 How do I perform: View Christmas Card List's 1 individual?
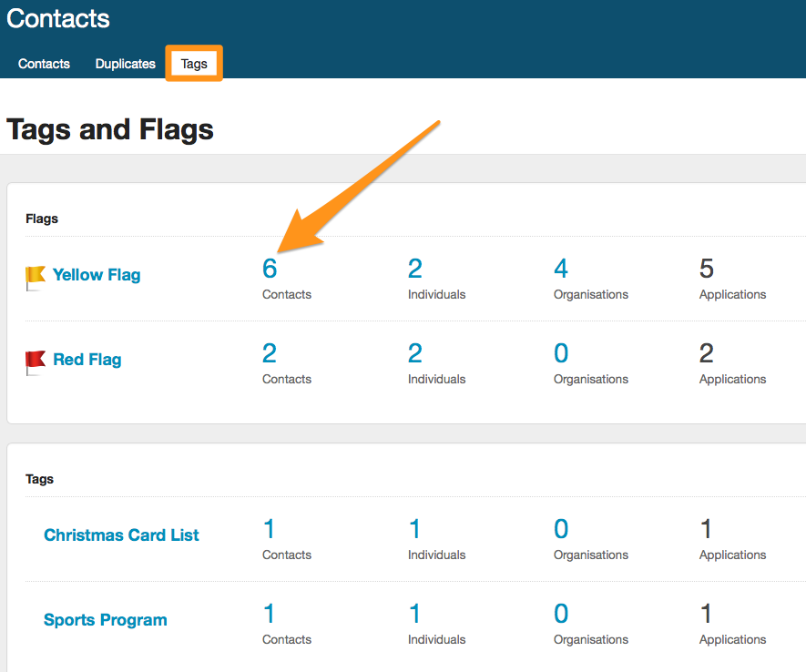(x=415, y=529)
